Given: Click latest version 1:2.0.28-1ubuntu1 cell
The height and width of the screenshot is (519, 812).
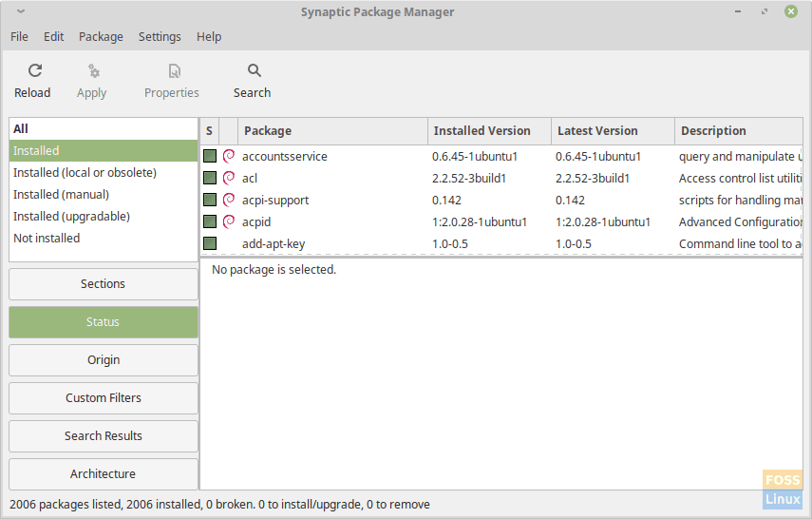Looking at the screenshot, I should coord(603,221).
